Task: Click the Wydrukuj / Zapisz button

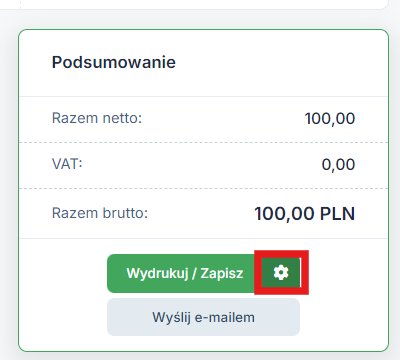Action: pyautogui.click(x=184, y=273)
